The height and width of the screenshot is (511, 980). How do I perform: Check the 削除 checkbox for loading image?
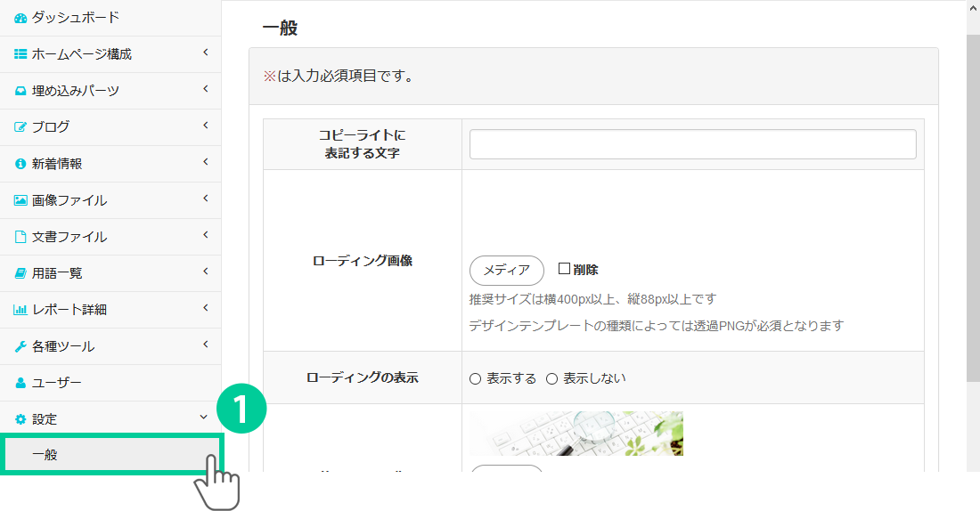coord(564,269)
